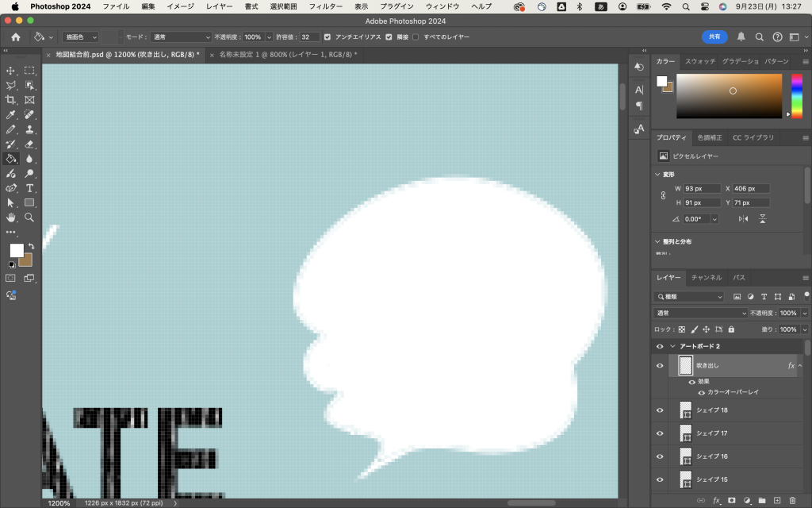Collapse the アートボード 2 group

673,347
